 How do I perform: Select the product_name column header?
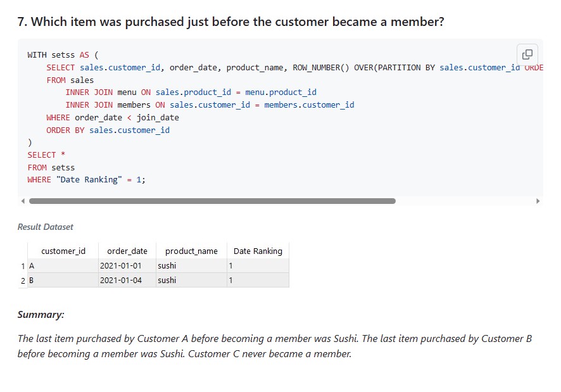[x=191, y=251]
